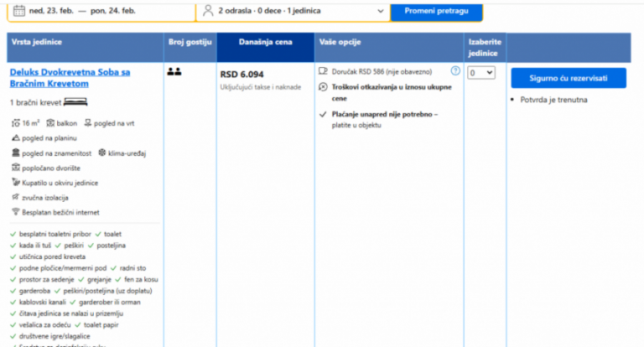Click the Današnja cena column header
This screenshot has height=347, width=644.
coord(265,42)
